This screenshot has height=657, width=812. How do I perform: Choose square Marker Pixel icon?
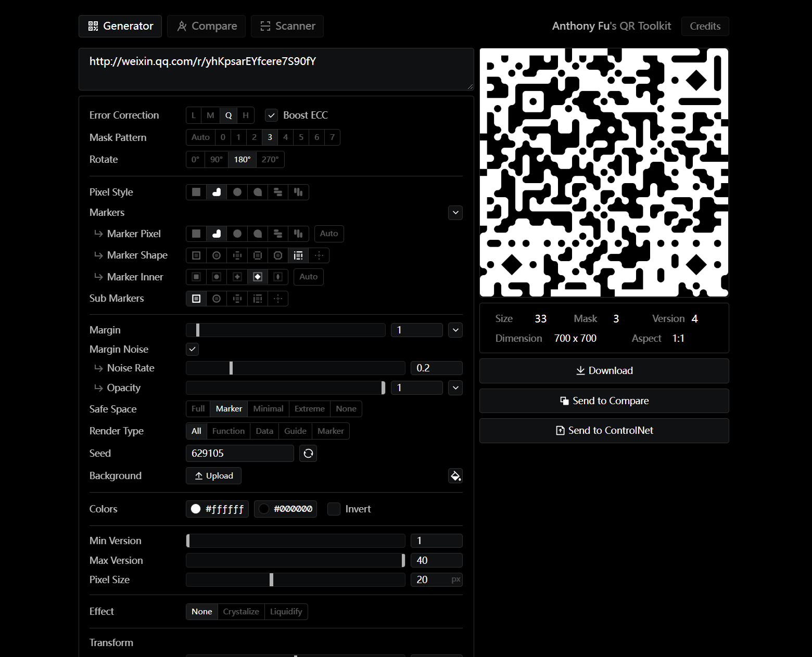point(196,234)
